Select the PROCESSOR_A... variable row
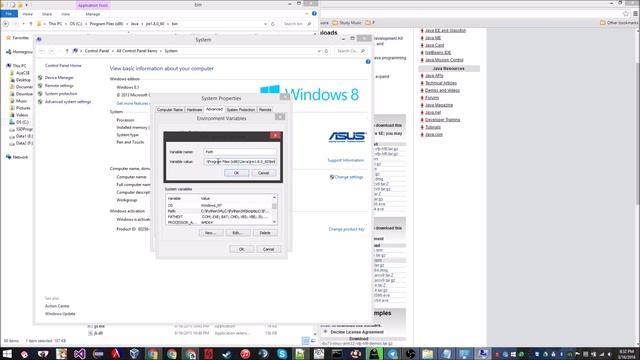This screenshot has height=360, width=640. pyautogui.click(x=219, y=222)
